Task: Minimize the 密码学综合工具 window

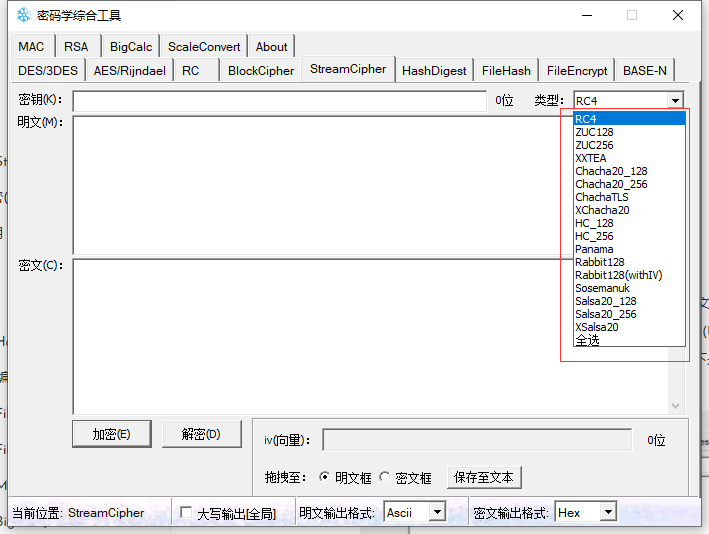Action: point(587,15)
